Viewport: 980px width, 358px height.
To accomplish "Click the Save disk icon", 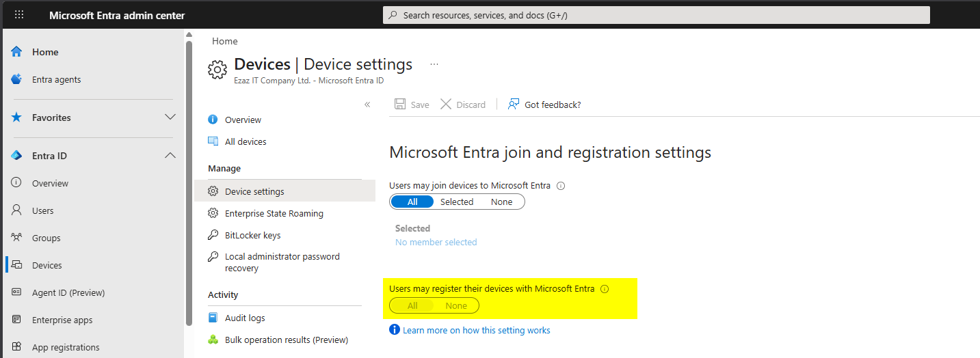I will [x=400, y=104].
